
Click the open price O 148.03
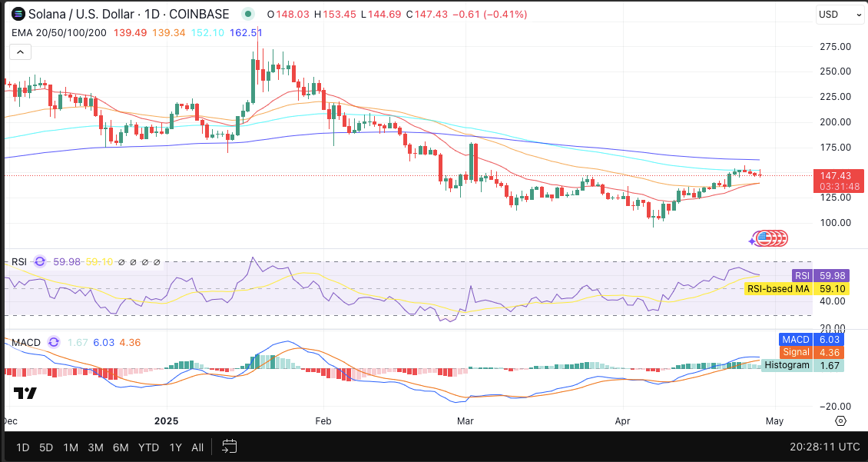pyautogui.click(x=288, y=14)
